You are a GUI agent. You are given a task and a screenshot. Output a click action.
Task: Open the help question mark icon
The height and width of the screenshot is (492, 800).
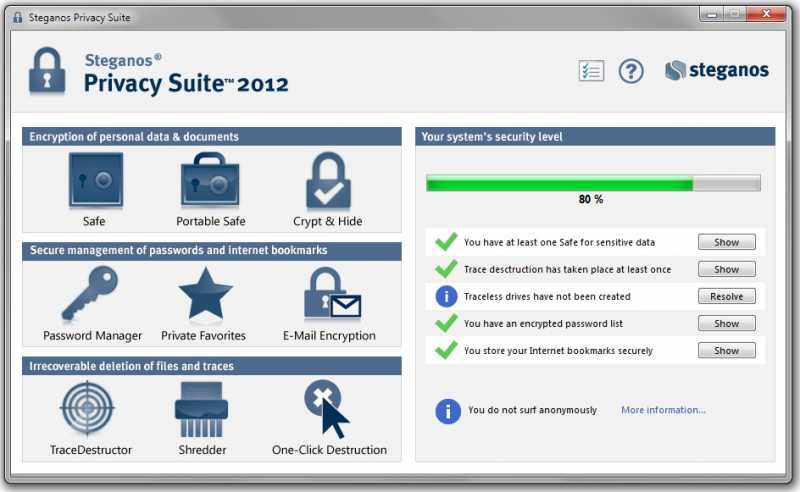(x=631, y=71)
